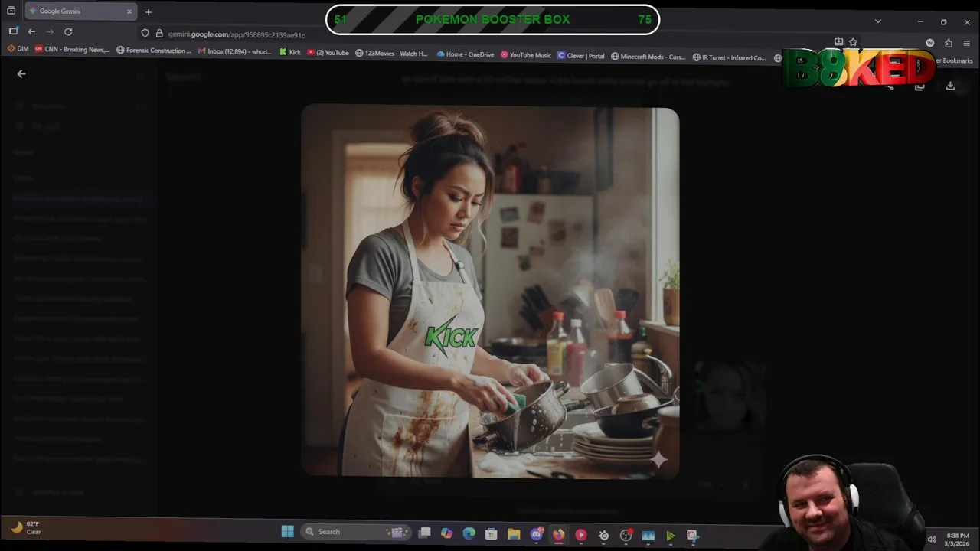Viewport: 980px width, 551px height.
Task: Click the browser back arrow
Action: 31,31
